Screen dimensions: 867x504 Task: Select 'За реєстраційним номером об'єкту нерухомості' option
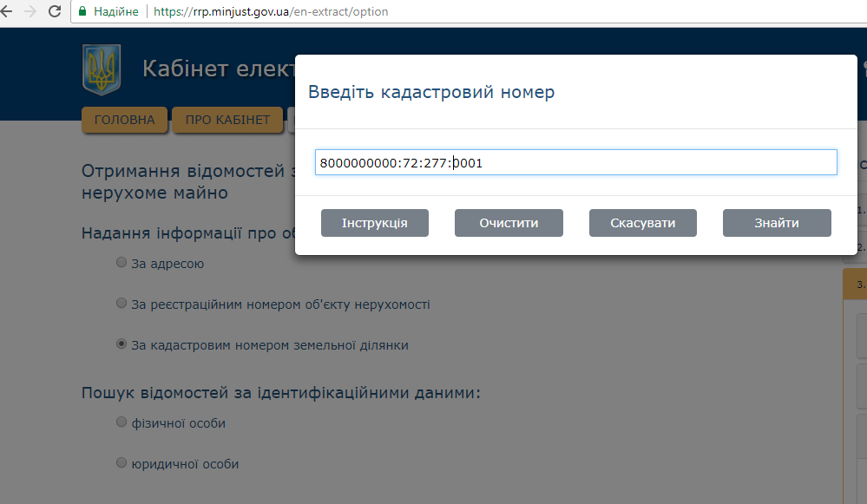point(122,304)
